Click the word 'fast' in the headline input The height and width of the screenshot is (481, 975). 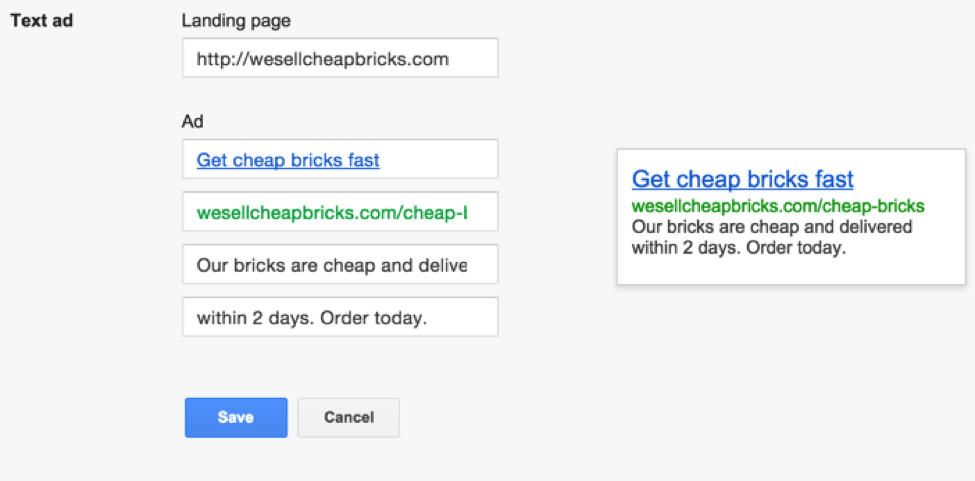point(361,160)
